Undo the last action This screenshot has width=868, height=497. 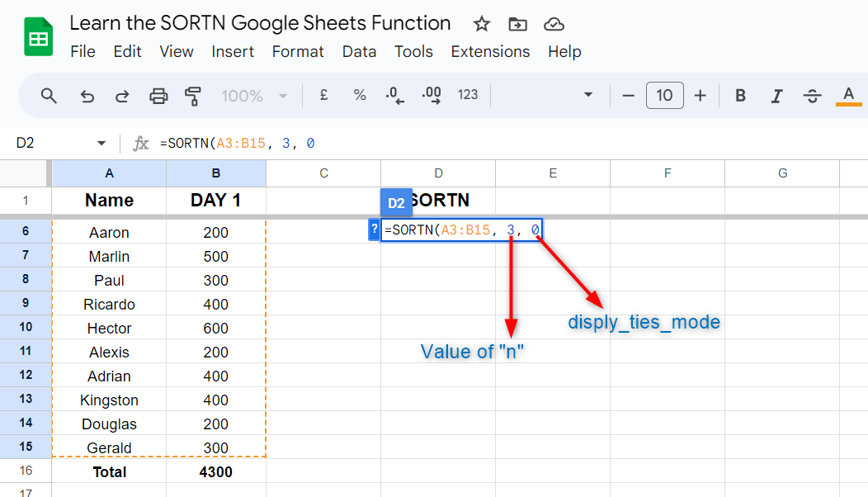coord(87,96)
